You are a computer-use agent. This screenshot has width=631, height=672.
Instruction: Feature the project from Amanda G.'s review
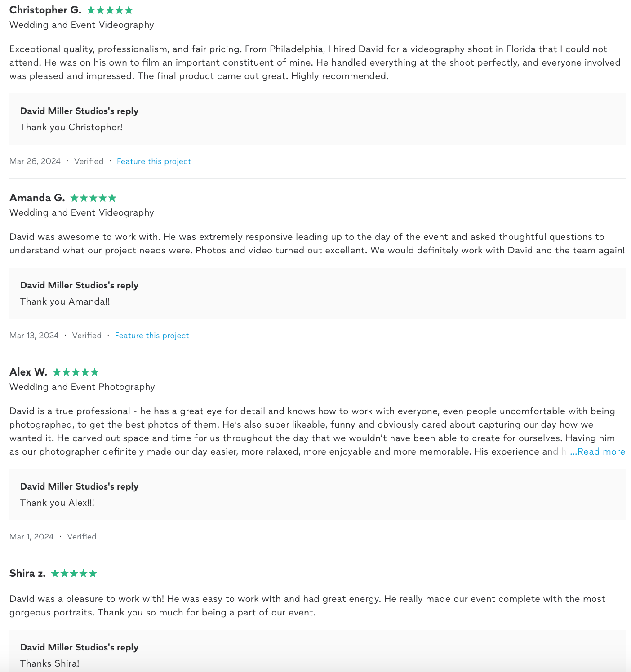[x=152, y=336]
